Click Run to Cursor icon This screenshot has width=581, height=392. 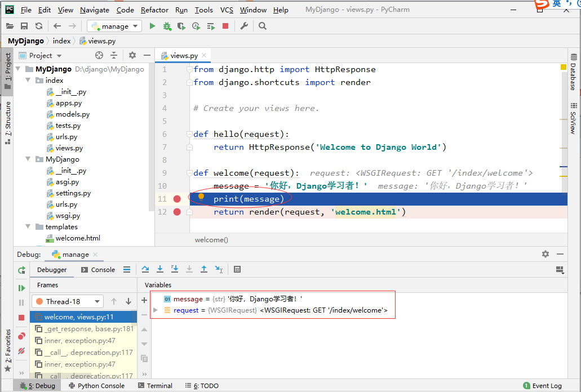tap(219, 269)
